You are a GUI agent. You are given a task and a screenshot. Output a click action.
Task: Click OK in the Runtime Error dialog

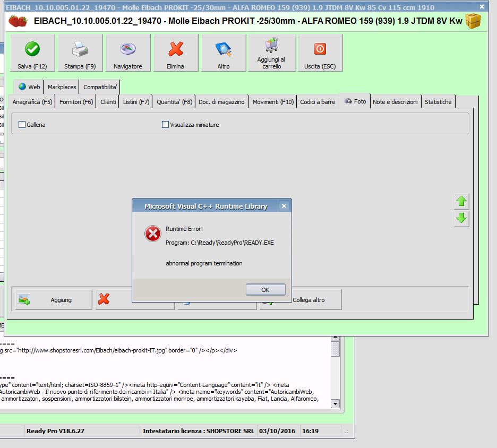[x=265, y=290]
